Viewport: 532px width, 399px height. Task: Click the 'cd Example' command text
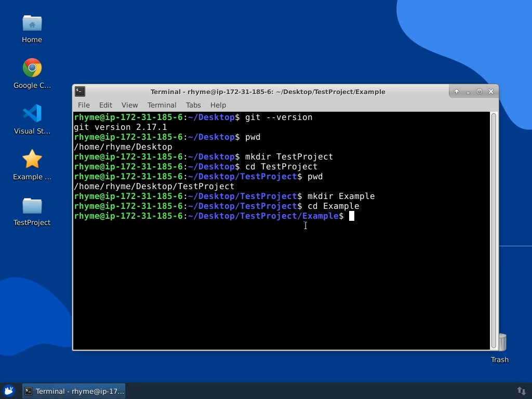click(333, 206)
